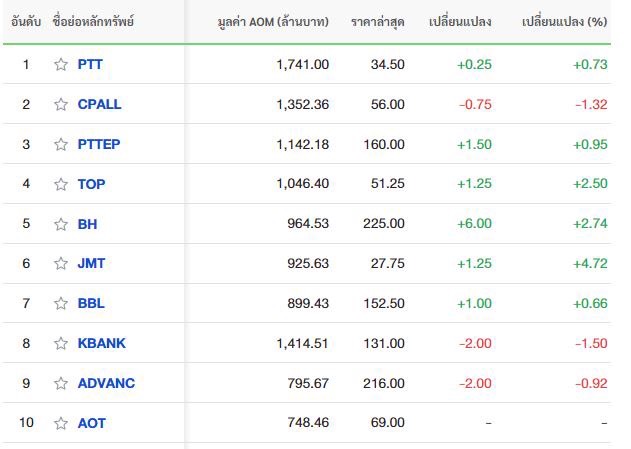
Task: Mark TOP with the star icon
Action: pos(61,184)
